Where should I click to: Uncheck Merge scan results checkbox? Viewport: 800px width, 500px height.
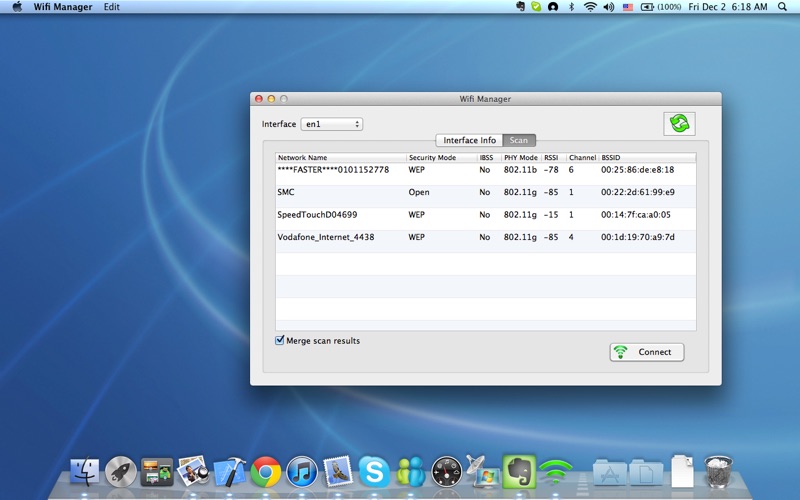280,340
